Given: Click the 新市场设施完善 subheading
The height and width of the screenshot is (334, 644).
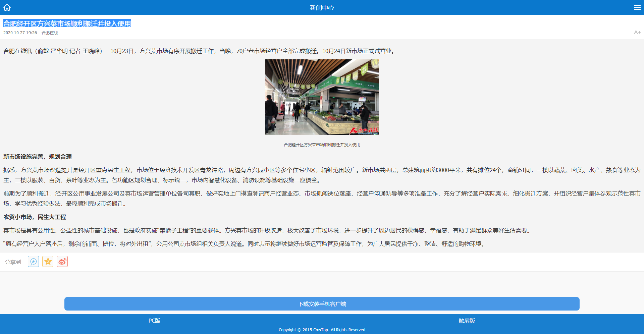Looking at the screenshot, I should [38, 157].
